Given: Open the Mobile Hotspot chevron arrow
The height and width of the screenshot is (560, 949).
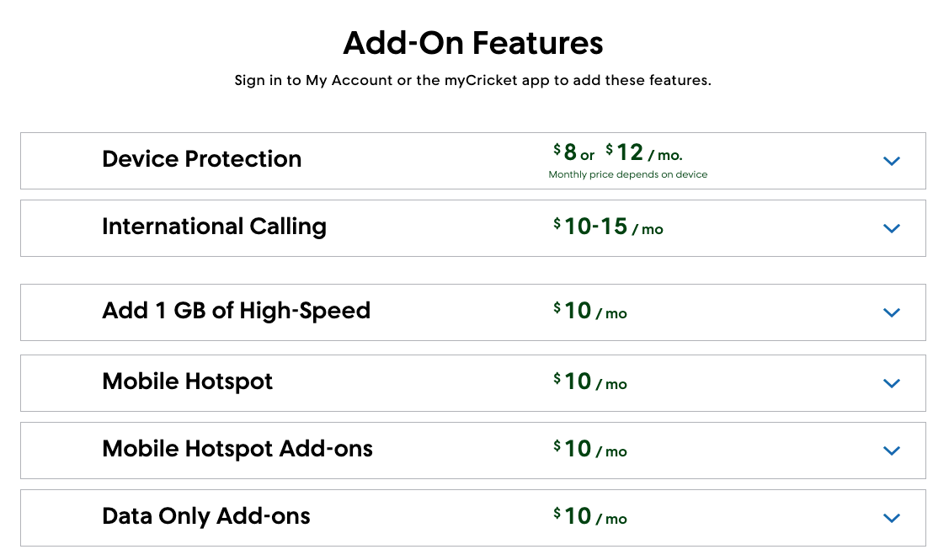Looking at the screenshot, I should point(892,383).
